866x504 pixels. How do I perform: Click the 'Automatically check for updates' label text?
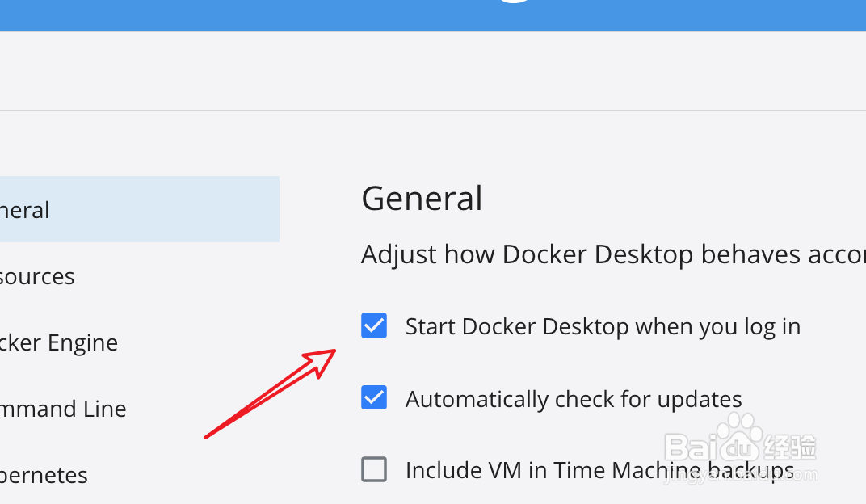(x=574, y=399)
